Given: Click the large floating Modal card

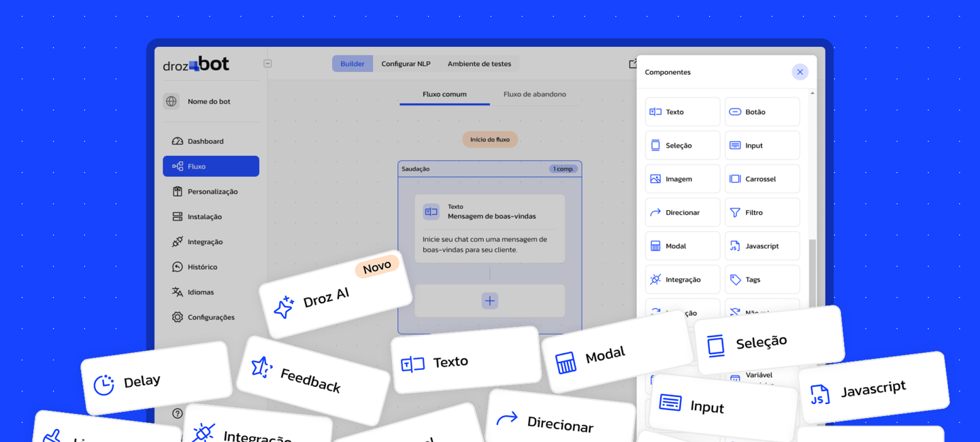Looking at the screenshot, I should coord(617,352).
